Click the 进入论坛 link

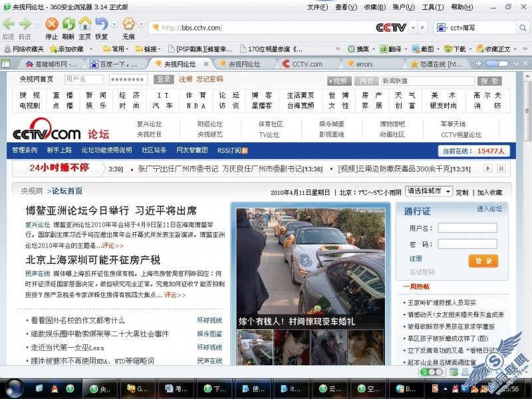pyautogui.click(x=489, y=209)
